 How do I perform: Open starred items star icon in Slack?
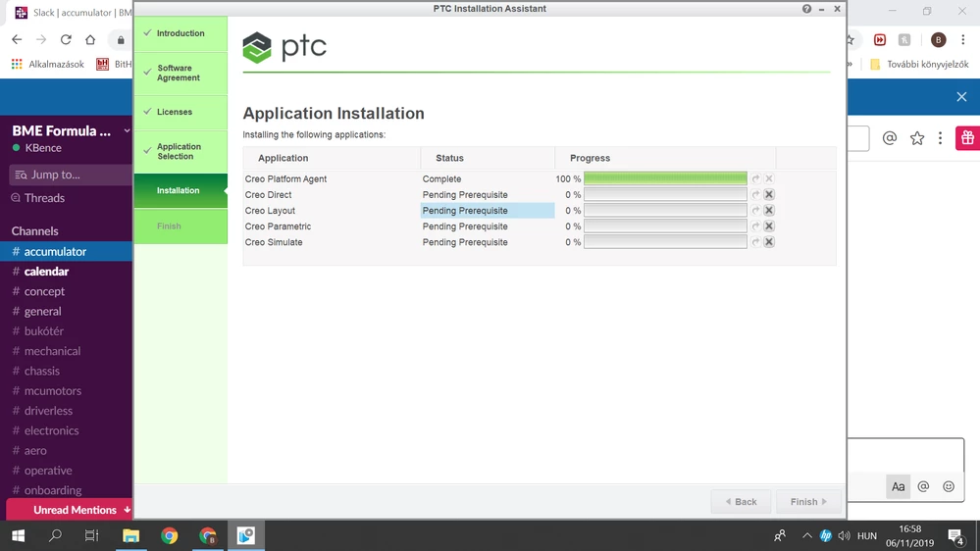917,138
